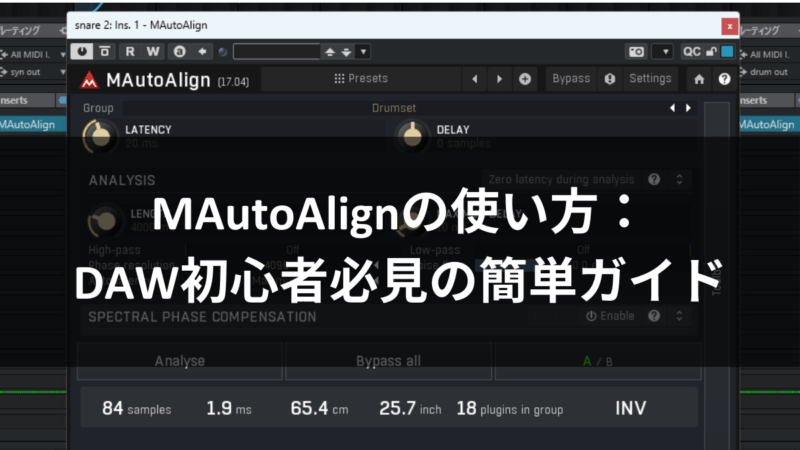Viewport: 800px width, 450px height.
Task: Click the panic exclamation icon
Action: [x=610, y=79]
